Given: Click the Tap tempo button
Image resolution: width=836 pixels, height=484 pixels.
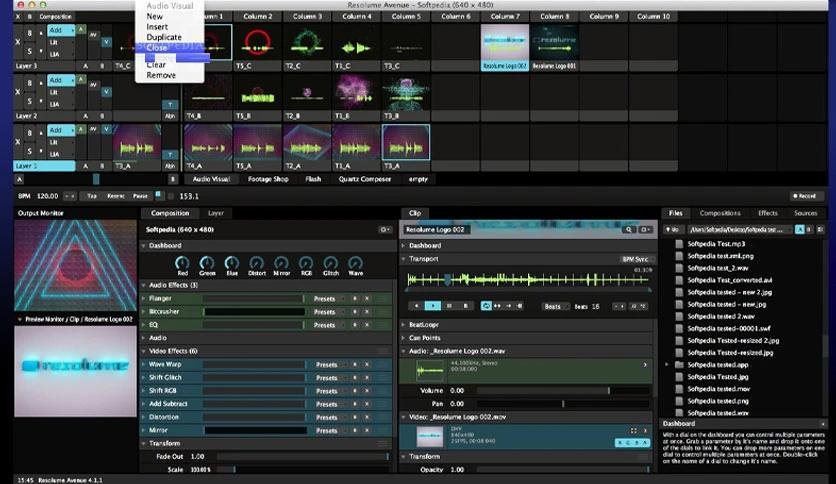Looking at the screenshot, I should click(x=92, y=196).
